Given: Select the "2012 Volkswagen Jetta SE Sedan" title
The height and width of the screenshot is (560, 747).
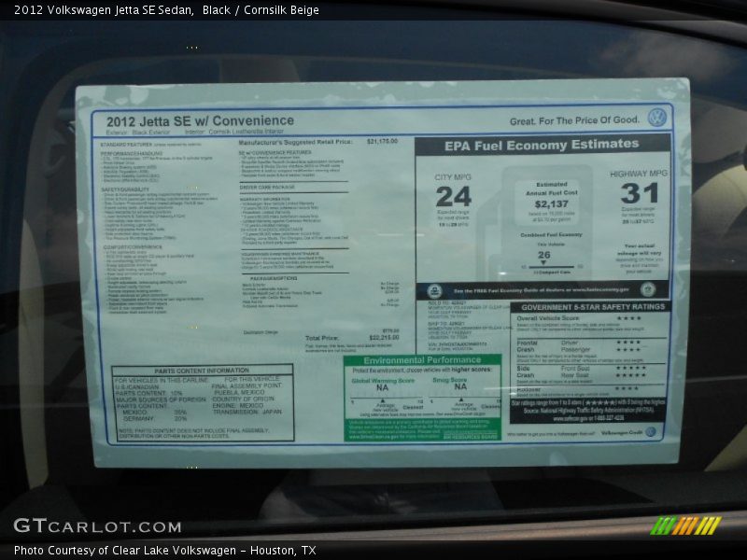Looking at the screenshot, I should coord(103,10).
